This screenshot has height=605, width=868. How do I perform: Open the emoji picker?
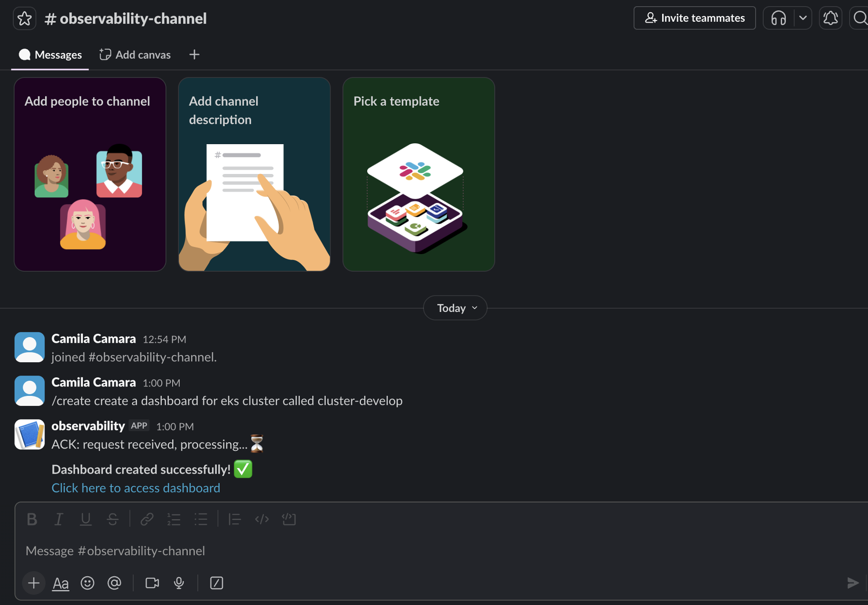87,583
